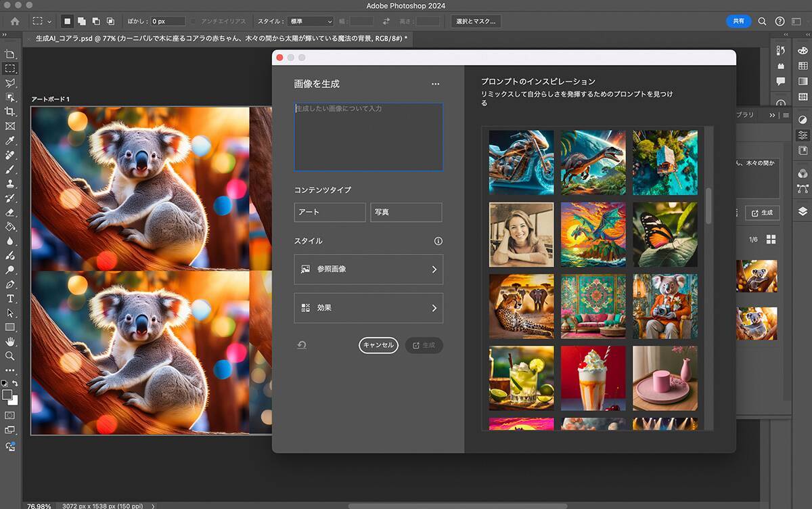Image resolution: width=812 pixels, height=509 pixels.
Task: Expand the 参照画像 section
Action: (369, 269)
